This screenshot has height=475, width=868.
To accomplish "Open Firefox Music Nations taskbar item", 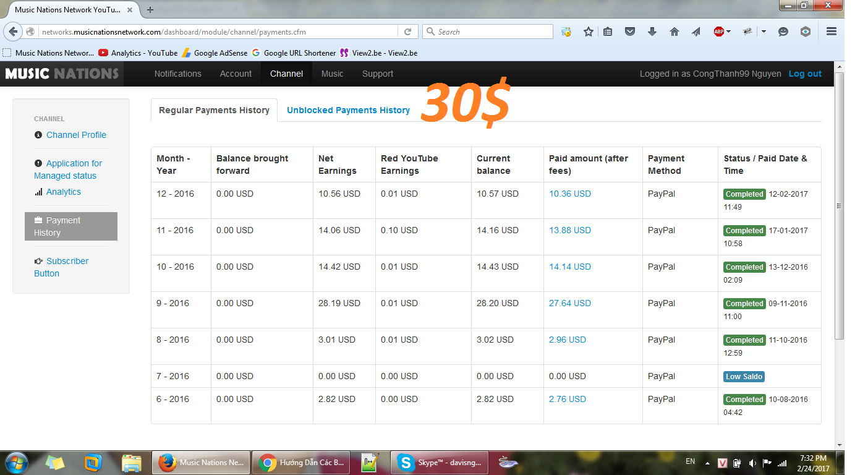I will pyautogui.click(x=201, y=463).
